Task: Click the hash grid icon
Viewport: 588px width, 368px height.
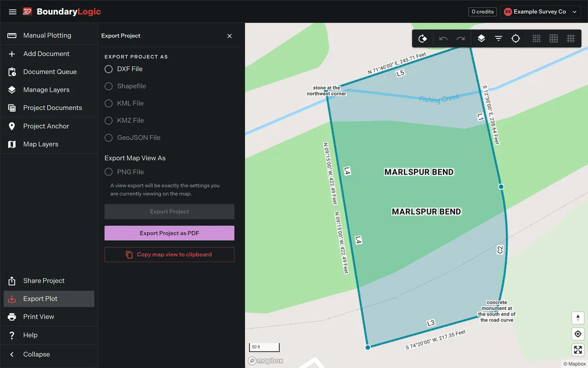Action: pyautogui.click(x=571, y=38)
